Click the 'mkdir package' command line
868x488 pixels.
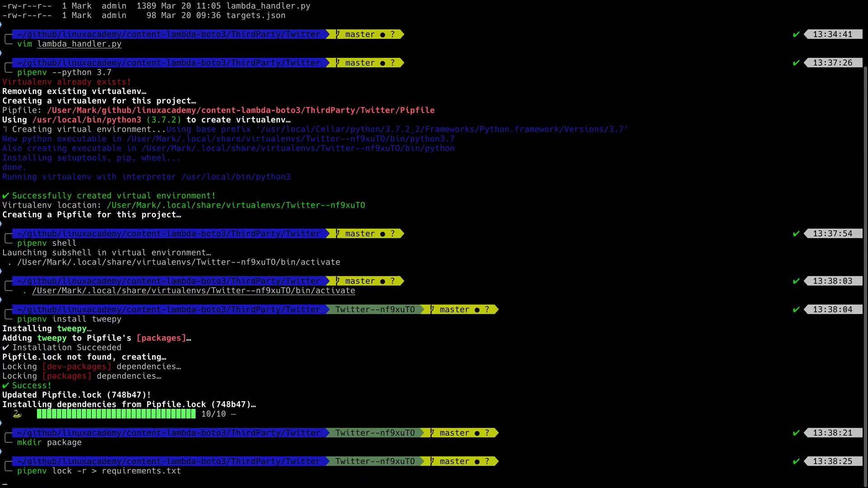pyautogui.click(x=49, y=442)
